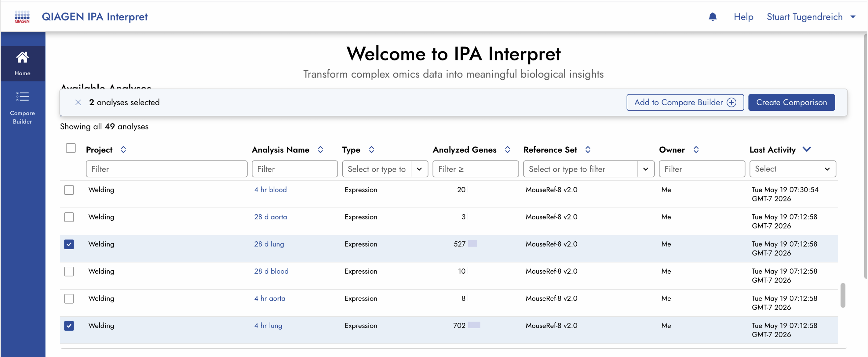The width and height of the screenshot is (868, 357).
Task: Open the 28 d aorta analysis link
Action: click(271, 217)
